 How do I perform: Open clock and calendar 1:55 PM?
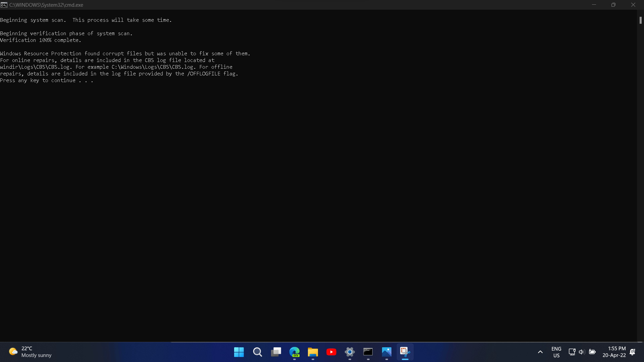[x=614, y=352]
